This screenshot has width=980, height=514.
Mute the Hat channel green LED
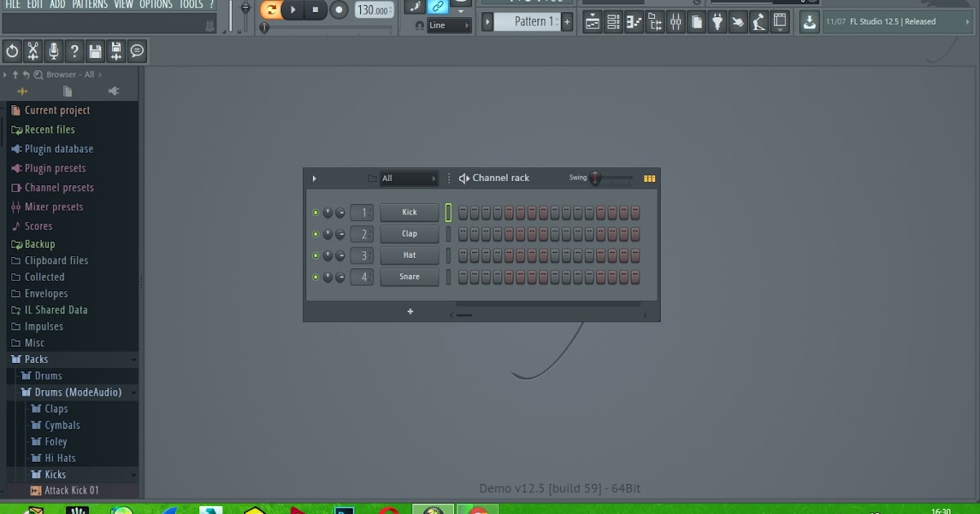315,255
